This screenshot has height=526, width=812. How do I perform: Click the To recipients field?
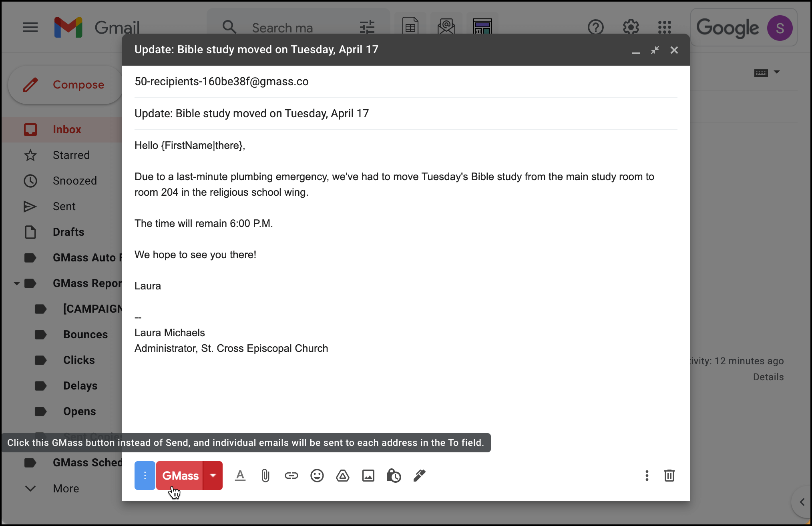tap(406, 82)
